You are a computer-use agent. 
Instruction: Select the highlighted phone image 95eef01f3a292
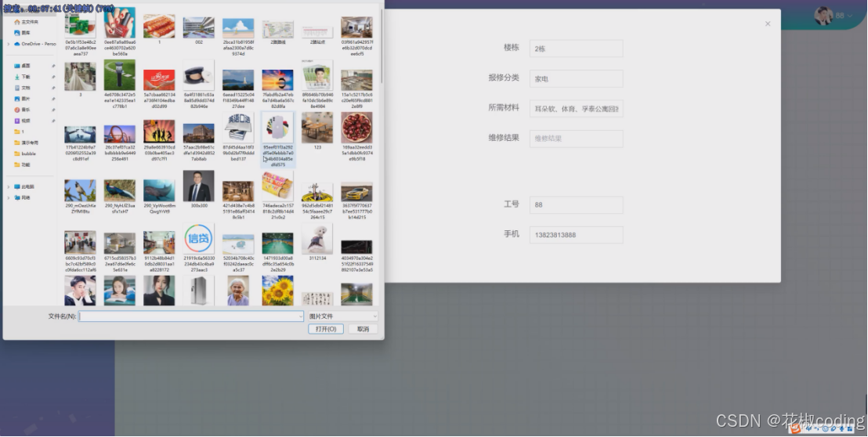click(x=278, y=139)
